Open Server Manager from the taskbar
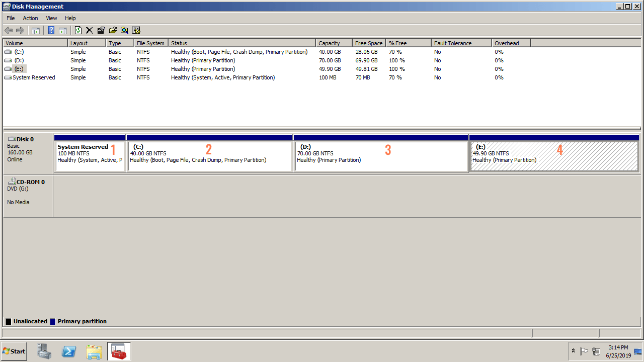 tap(44, 351)
